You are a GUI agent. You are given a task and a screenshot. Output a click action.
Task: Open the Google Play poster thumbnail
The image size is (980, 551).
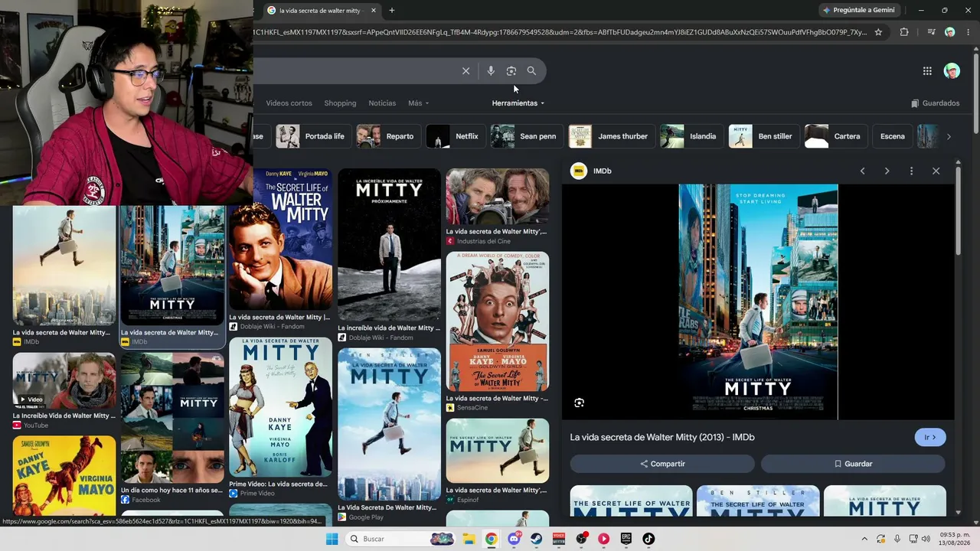click(x=389, y=425)
